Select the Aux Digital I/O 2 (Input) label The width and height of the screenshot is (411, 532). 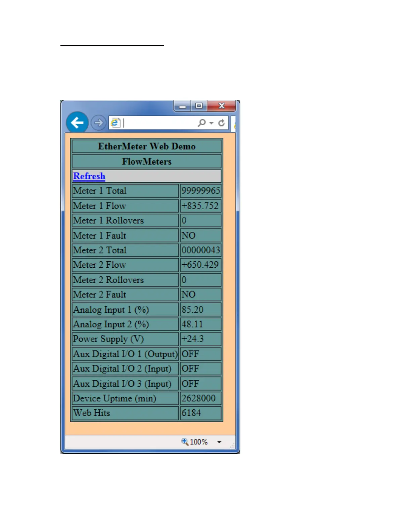pos(122,369)
